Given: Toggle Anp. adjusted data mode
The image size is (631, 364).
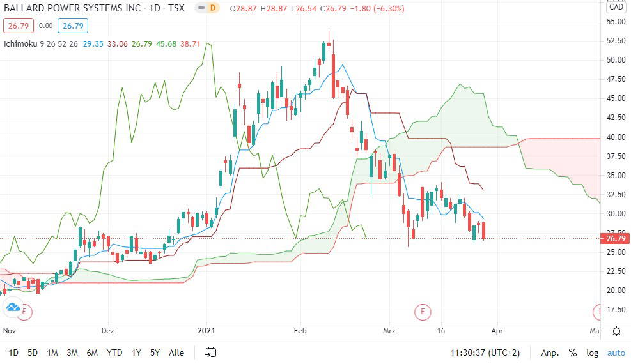Looking at the screenshot, I should [550, 353].
